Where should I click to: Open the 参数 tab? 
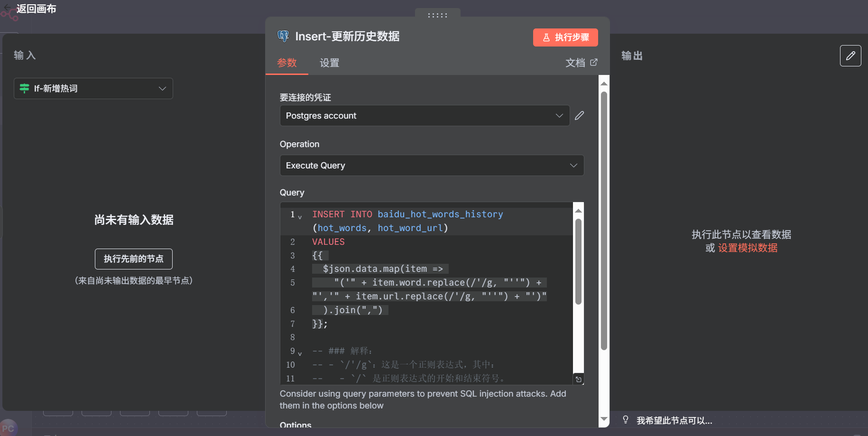coord(287,63)
